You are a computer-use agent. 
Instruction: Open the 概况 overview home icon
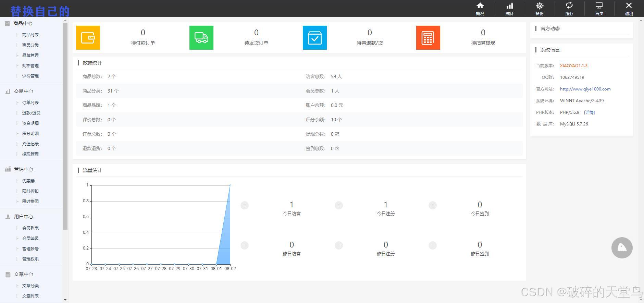point(480,6)
